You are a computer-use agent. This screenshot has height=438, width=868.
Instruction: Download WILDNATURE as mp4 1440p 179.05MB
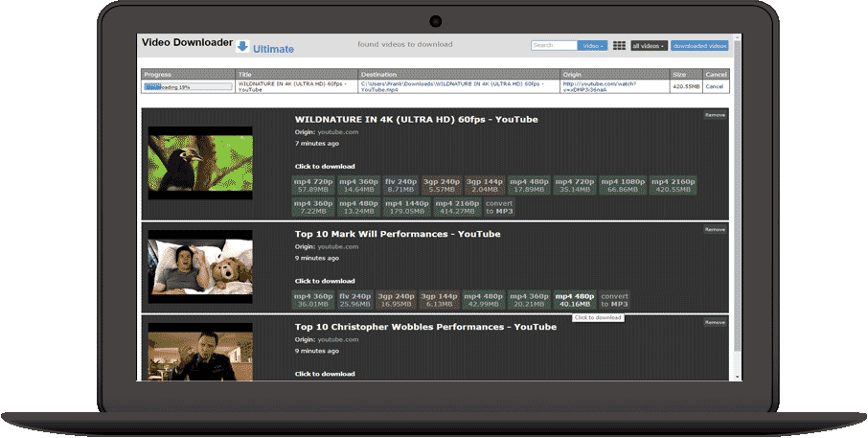tap(407, 207)
